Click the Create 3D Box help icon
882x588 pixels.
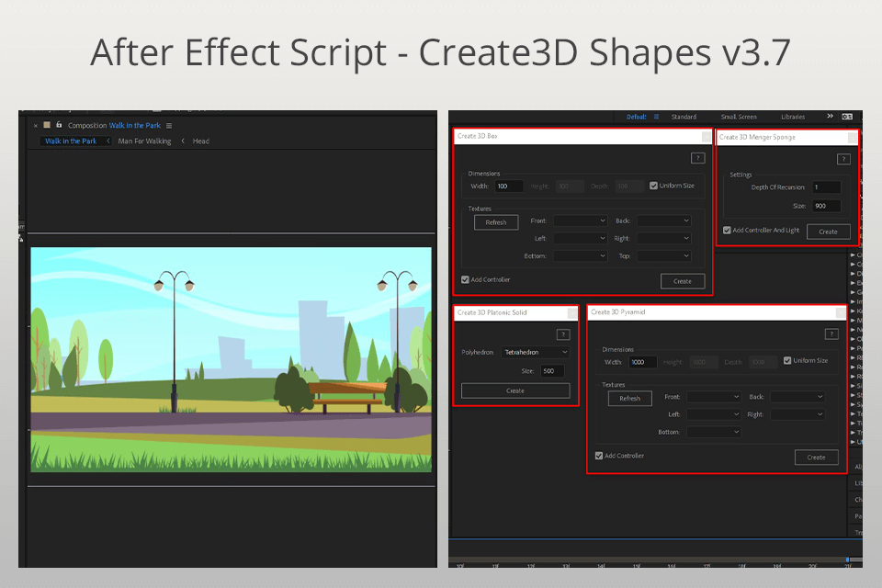coord(698,157)
